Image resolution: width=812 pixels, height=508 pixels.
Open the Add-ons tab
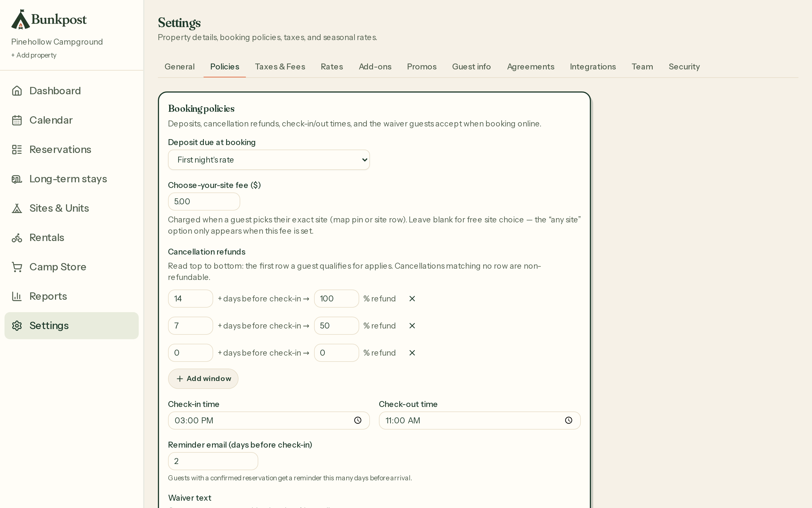pos(375,67)
